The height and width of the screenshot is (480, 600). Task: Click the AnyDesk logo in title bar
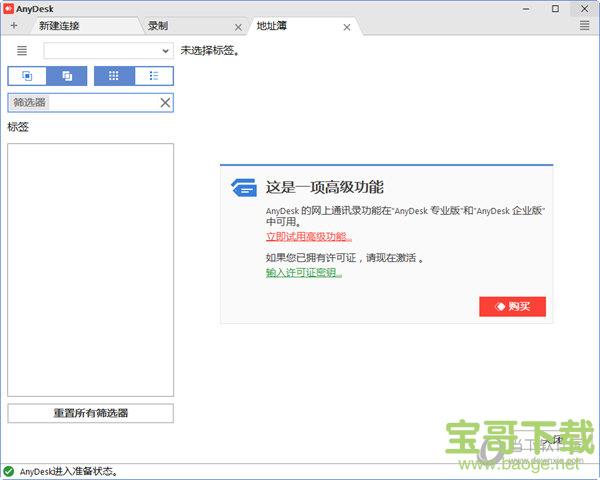[8, 8]
